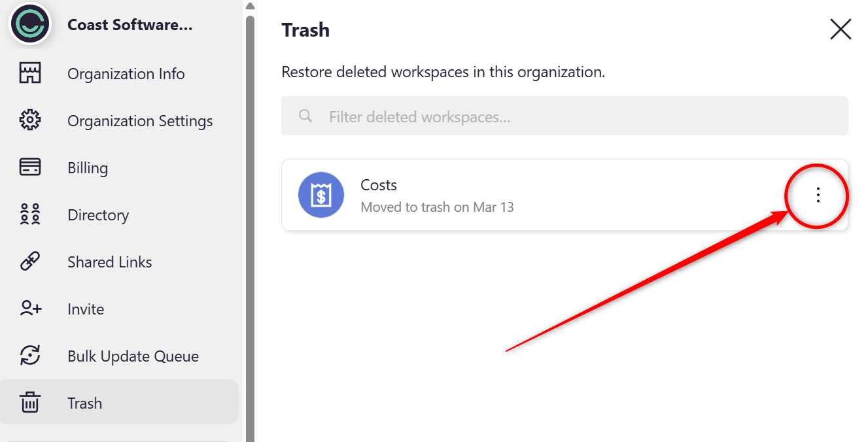
Task: Select the Costs workspace receipt icon
Action: coord(321,195)
